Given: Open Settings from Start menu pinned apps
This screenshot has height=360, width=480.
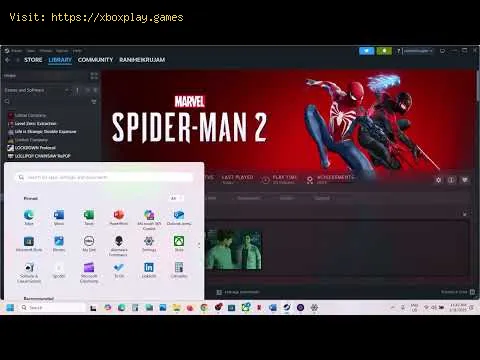Looking at the screenshot, I should pos(149,244).
